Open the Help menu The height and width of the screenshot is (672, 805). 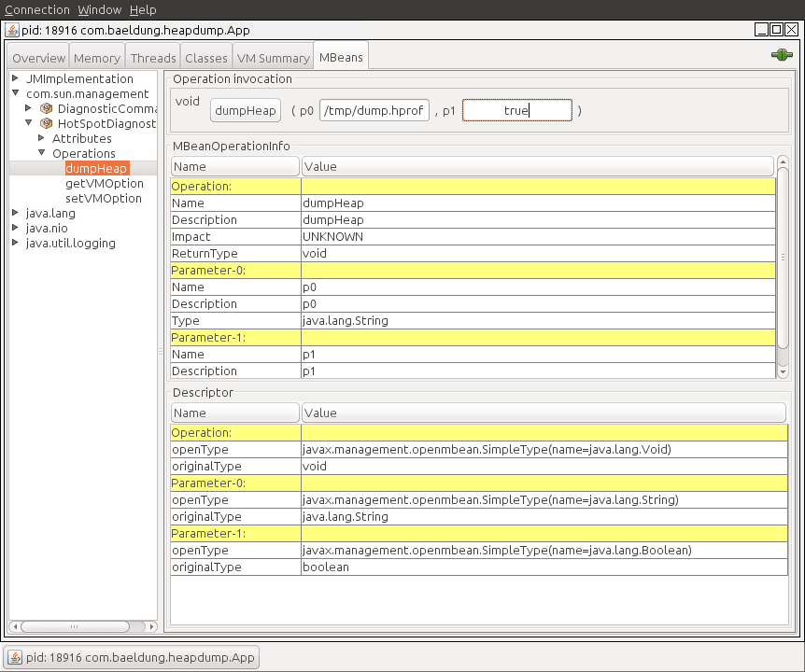(143, 9)
